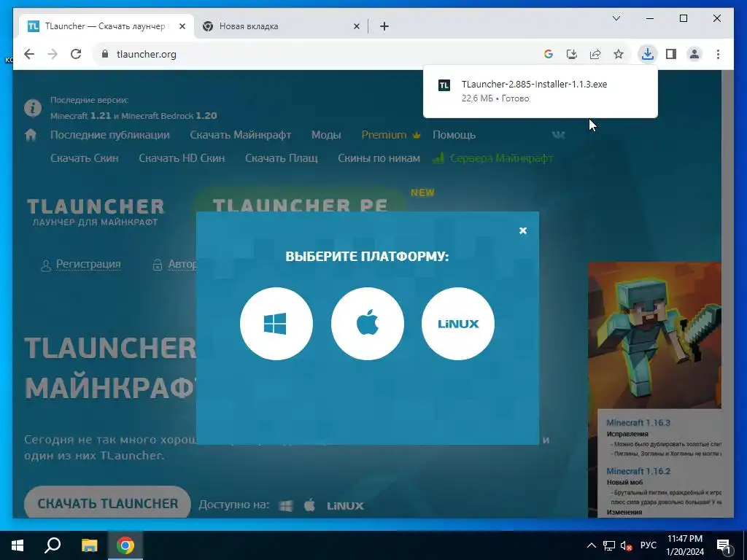The height and width of the screenshot is (560, 747).
Task: Click the Chrome downloads toolbar icon
Action: point(647,54)
